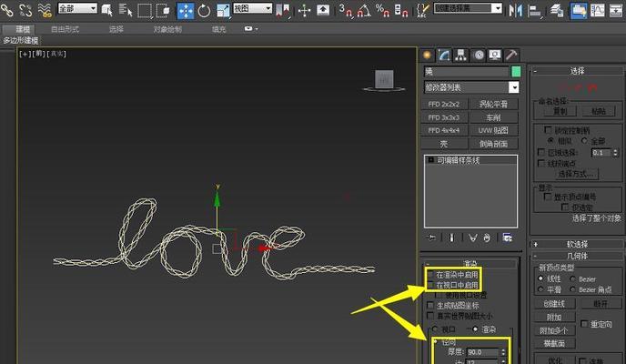Select the 视口 radio button
626x364 pixels.
point(435,329)
